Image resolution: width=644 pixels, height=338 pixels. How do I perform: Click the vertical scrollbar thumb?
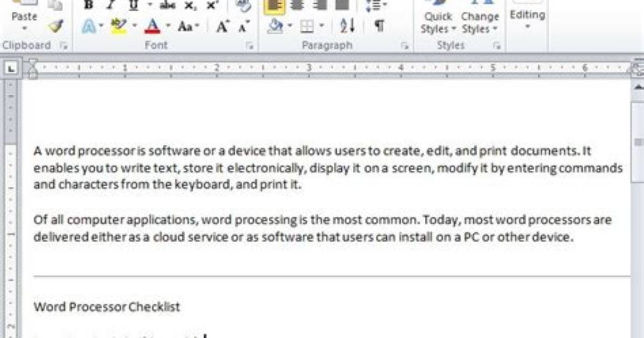(x=638, y=142)
